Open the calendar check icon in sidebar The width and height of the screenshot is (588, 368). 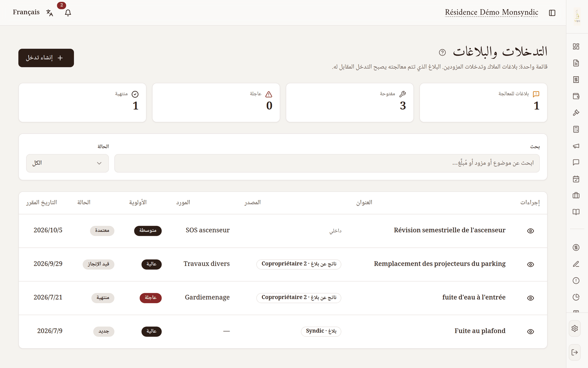576,179
